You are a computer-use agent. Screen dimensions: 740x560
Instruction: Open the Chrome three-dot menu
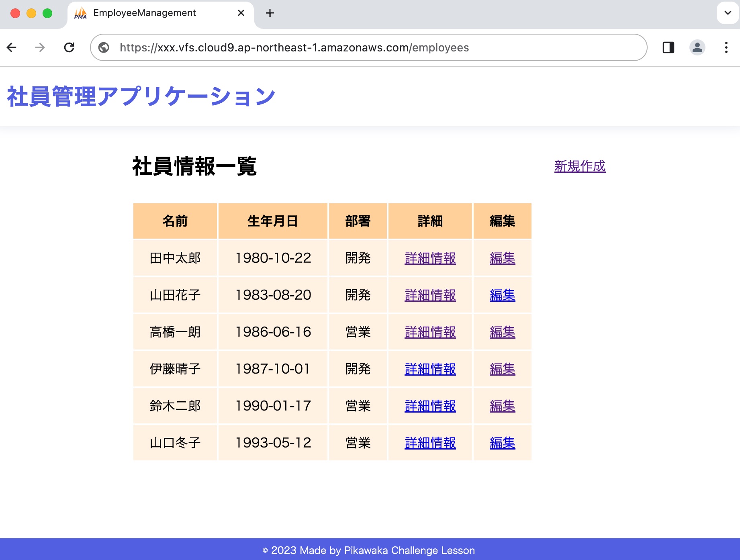(x=726, y=48)
